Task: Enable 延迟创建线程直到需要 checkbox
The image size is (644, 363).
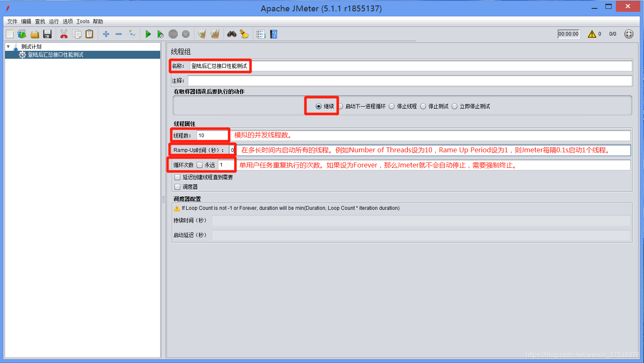Action: pyautogui.click(x=177, y=177)
